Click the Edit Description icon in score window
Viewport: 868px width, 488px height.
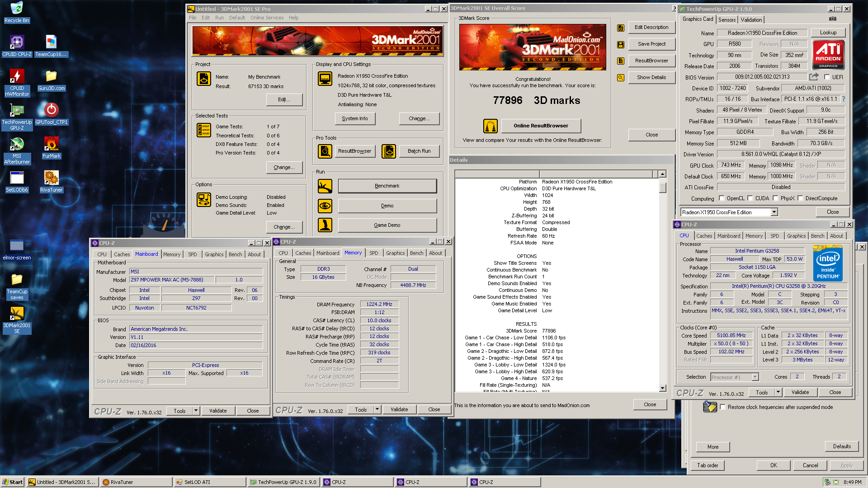tap(621, 28)
